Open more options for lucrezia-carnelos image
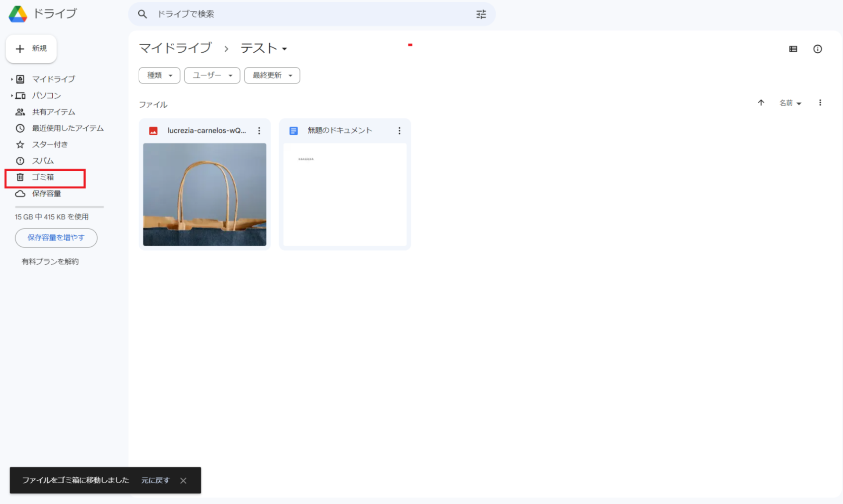 pos(259,131)
